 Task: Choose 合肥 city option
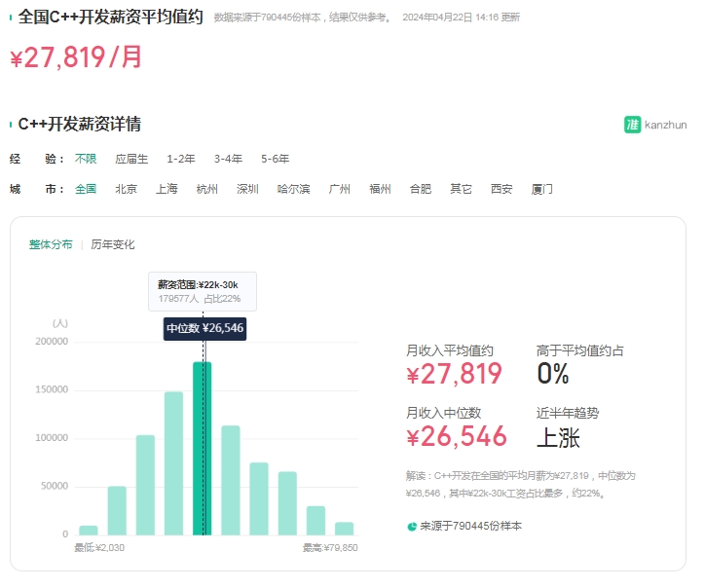421,189
